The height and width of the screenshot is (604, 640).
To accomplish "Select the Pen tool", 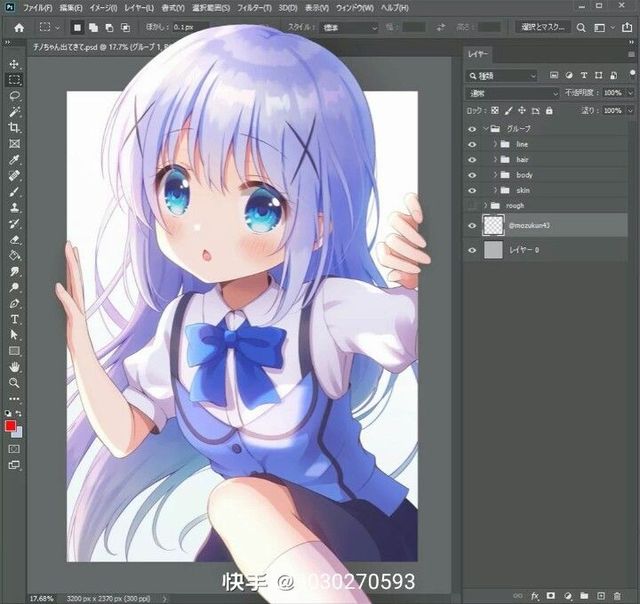I will [14, 304].
